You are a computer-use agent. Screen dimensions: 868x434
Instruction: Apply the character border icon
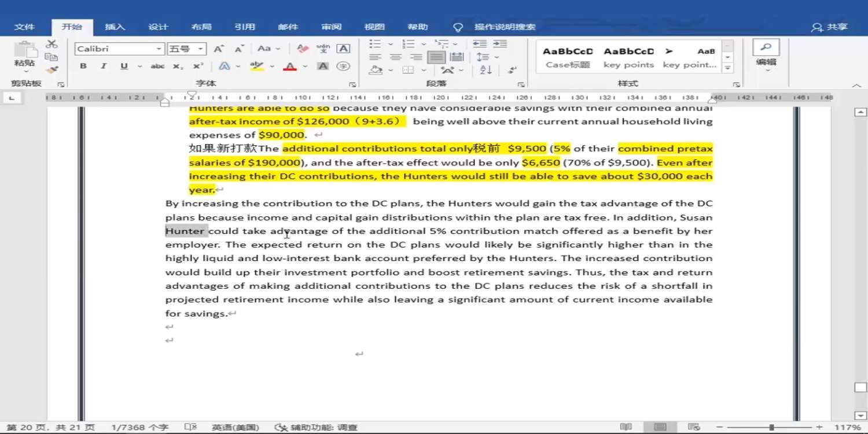coord(343,49)
